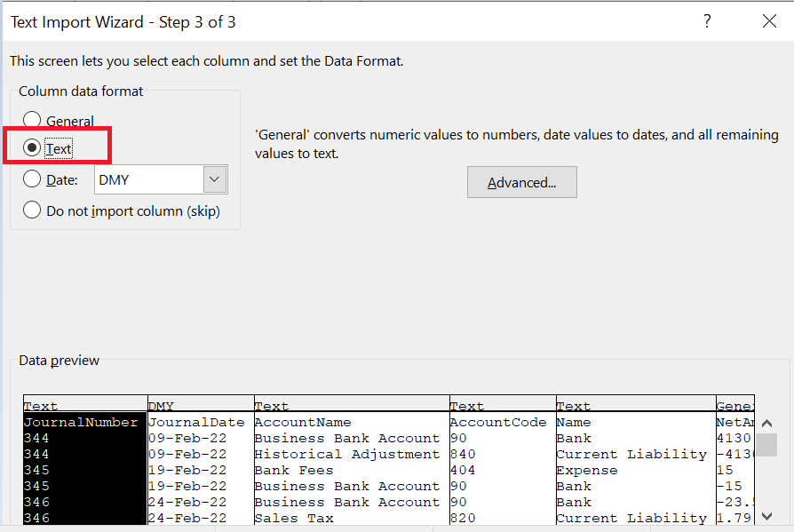Click the 19-Feb-22 date for Bank Fees
The image size is (794, 532).
pos(187,470)
